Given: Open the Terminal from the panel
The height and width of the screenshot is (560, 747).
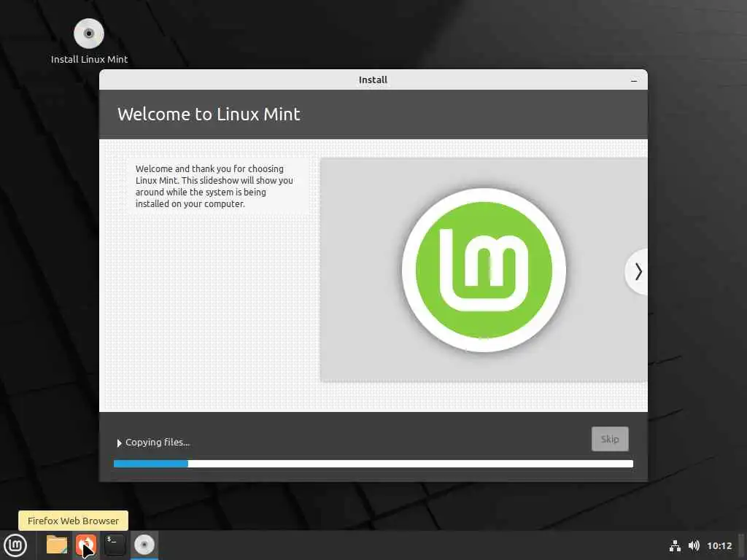Looking at the screenshot, I should point(115,545).
